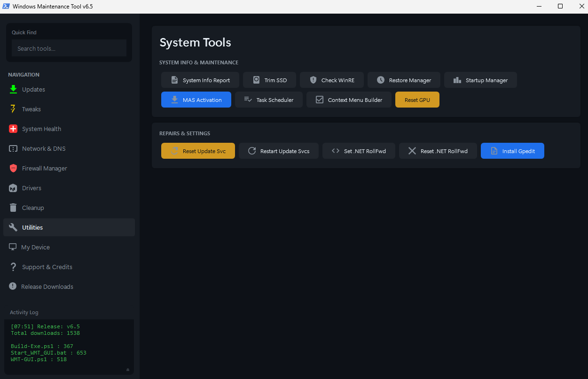Navigate to the Drivers section
The height and width of the screenshot is (379, 588).
(69, 188)
